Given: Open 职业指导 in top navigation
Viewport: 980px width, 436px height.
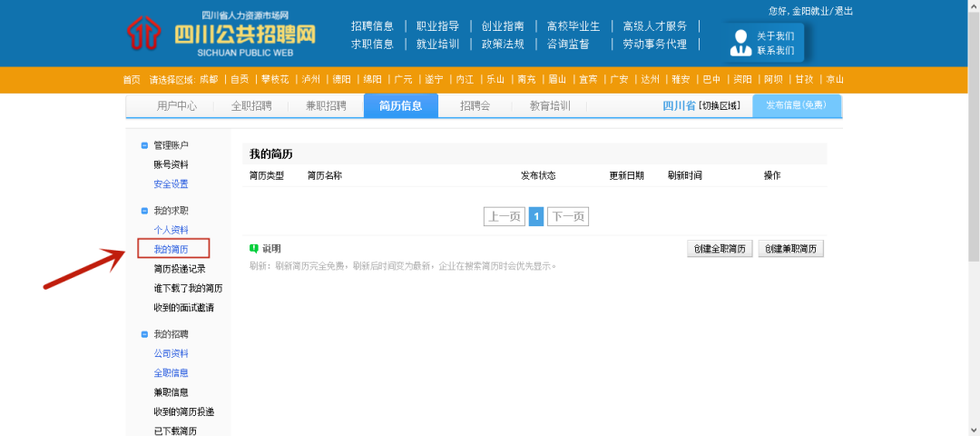Looking at the screenshot, I should pos(437,26).
